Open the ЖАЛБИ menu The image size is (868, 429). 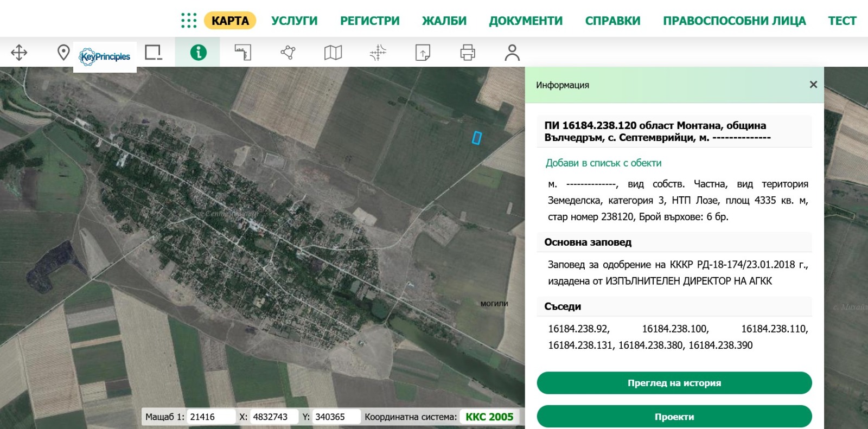point(444,21)
